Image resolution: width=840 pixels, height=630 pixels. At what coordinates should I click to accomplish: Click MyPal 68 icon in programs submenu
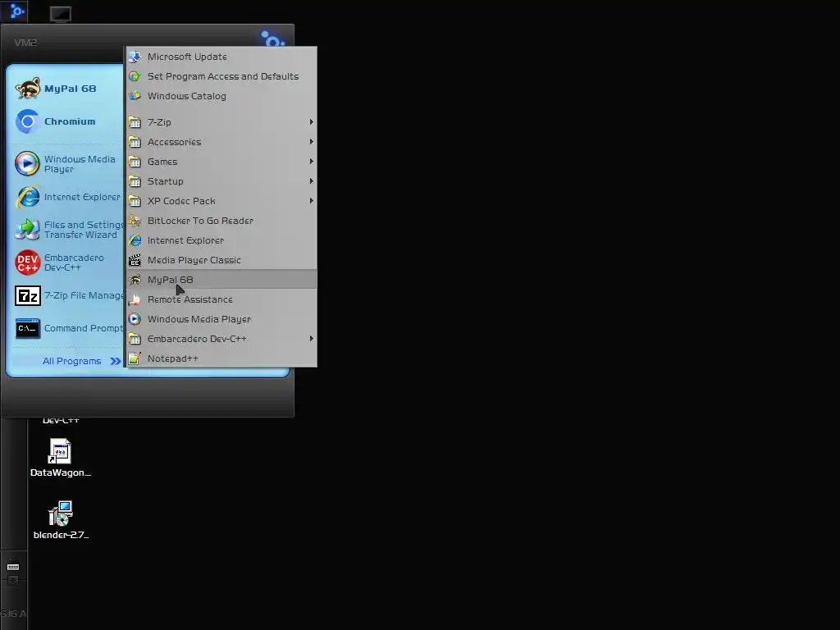(x=135, y=280)
